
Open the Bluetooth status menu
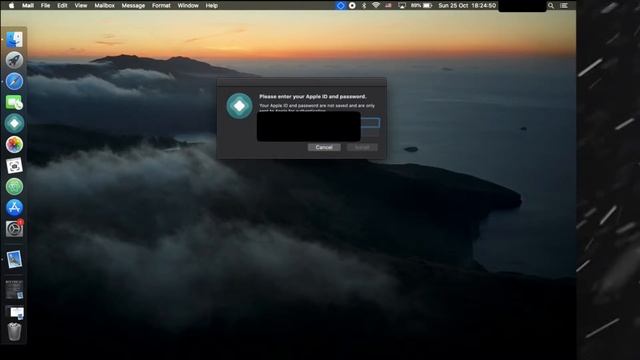click(x=364, y=5)
